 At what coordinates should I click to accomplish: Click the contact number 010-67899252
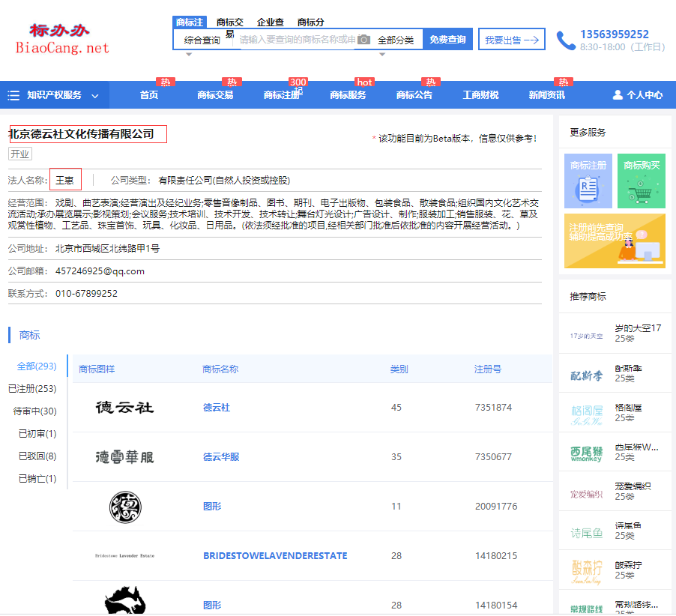pos(86,294)
